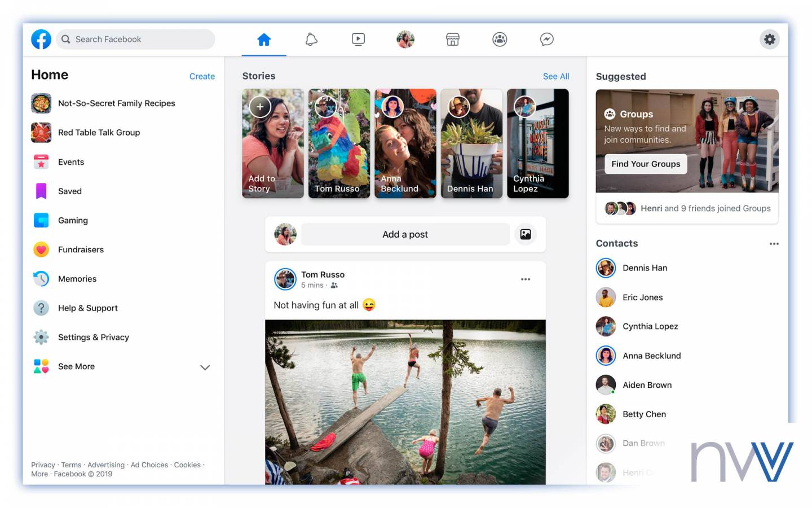Screen dimensions: 812x508
Task: Click the Help & Support question icon
Action: pos(41,308)
